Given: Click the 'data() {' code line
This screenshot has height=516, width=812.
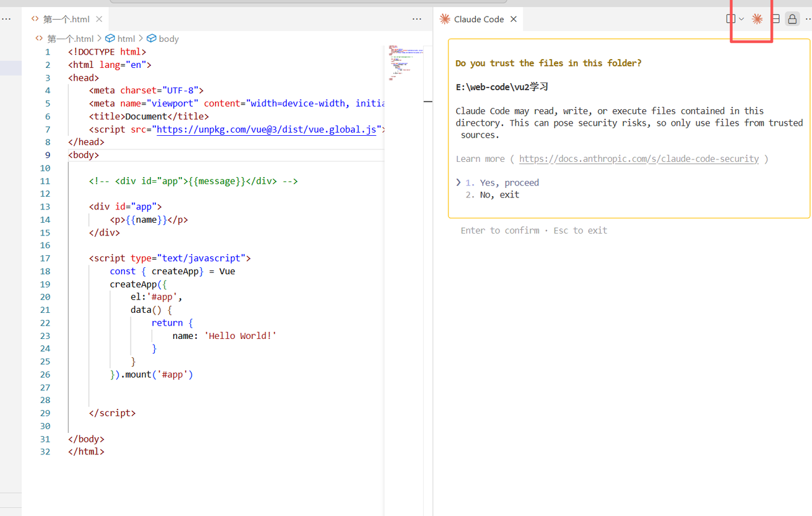Looking at the screenshot, I should pos(152,310).
